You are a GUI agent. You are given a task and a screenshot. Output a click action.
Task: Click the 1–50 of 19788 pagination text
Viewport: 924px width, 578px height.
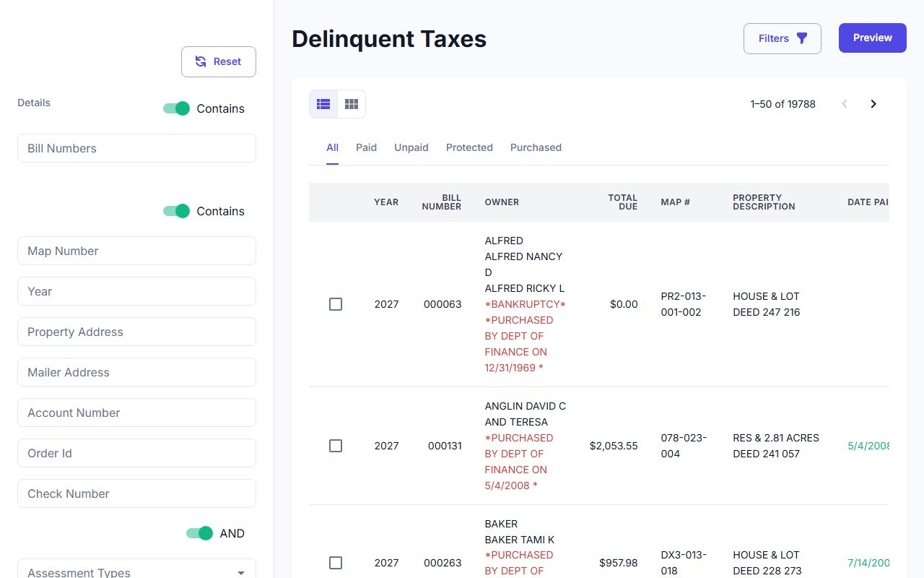(783, 104)
